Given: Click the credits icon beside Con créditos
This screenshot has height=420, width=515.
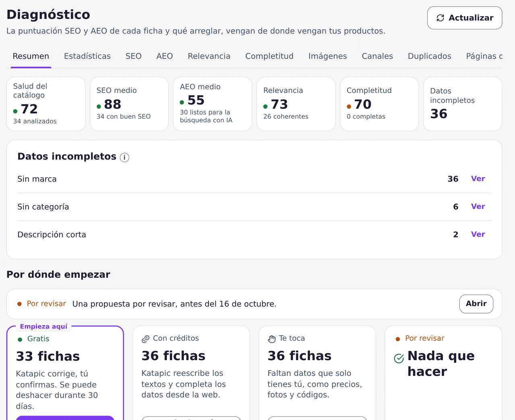Looking at the screenshot, I should click(146, 339).
